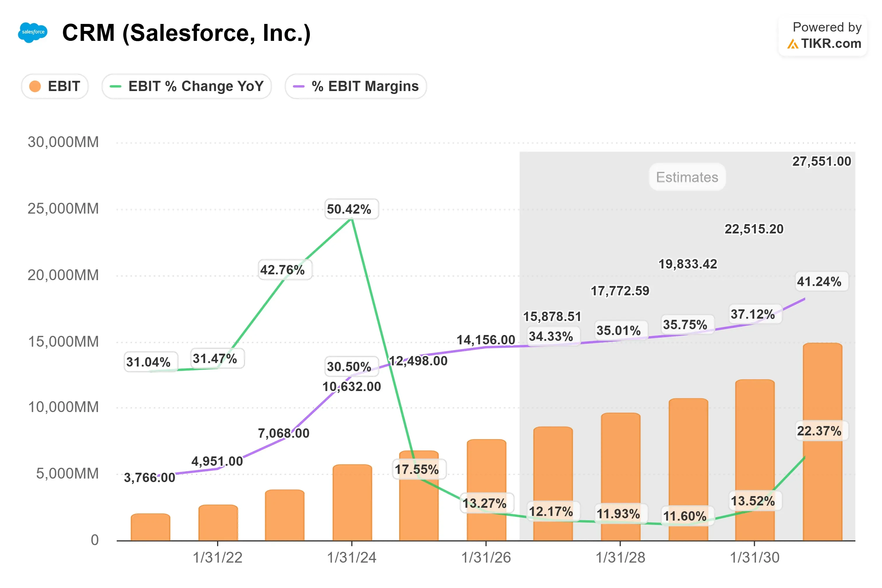Click the orange EBIT legend dot
The height and width of the screenshot is (588, 882).
coord(35,86)
